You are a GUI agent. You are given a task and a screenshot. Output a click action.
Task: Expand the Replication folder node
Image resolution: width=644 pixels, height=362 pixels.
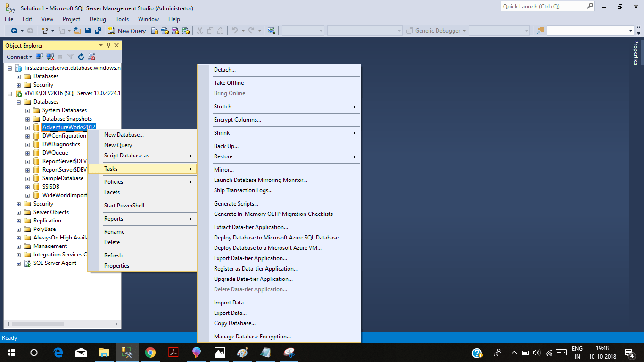18,221
